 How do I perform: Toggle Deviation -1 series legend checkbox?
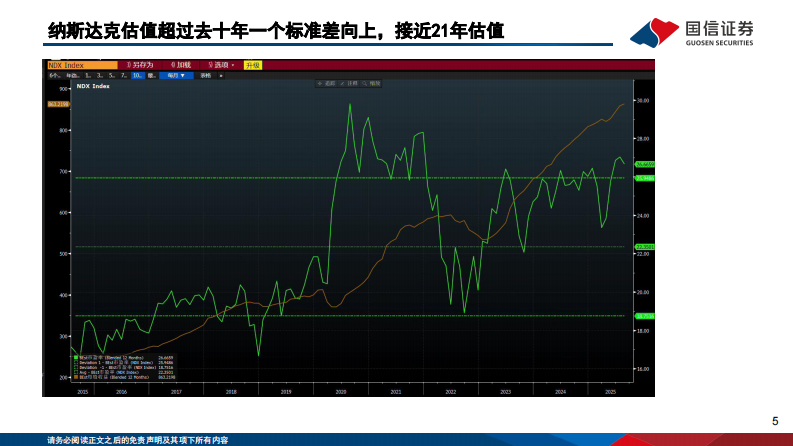[75, 367]
